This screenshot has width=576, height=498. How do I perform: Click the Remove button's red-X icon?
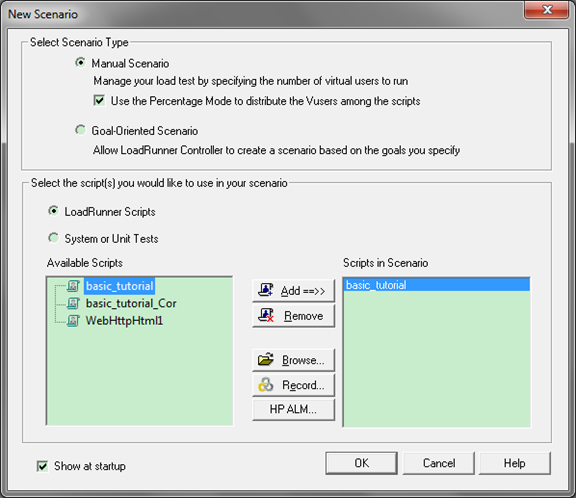[x=266, y=315]
